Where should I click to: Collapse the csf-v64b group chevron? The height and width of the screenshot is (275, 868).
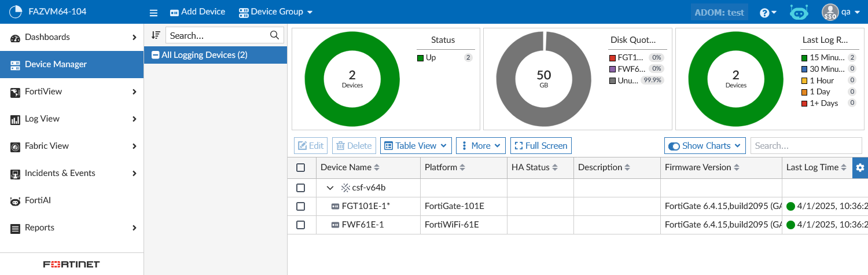pos(330,188)
